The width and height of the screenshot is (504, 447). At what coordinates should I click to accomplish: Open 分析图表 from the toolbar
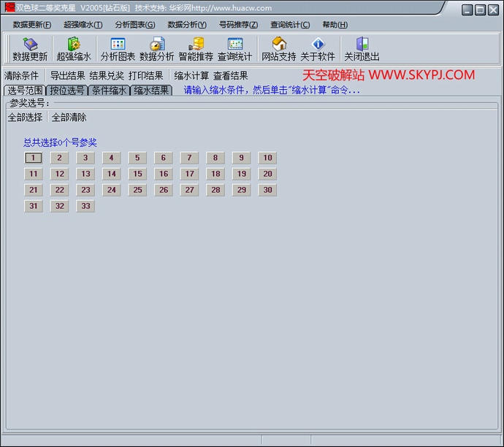click(x=118, y=49)
